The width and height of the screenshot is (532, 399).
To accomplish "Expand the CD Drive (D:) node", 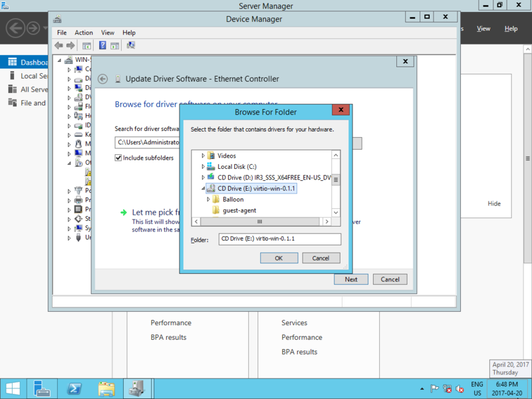I will pyautogui.click(x=203, y=178).
